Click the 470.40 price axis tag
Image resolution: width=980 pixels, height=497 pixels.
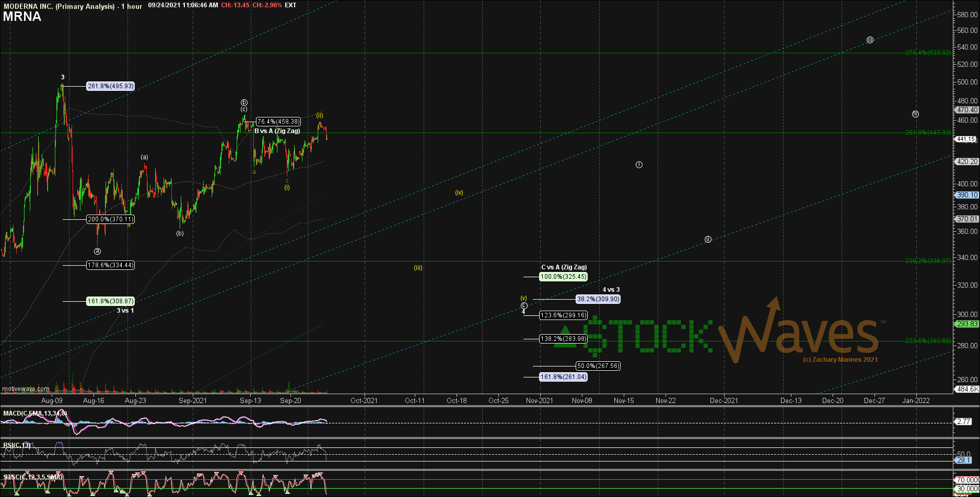point(966,110)
